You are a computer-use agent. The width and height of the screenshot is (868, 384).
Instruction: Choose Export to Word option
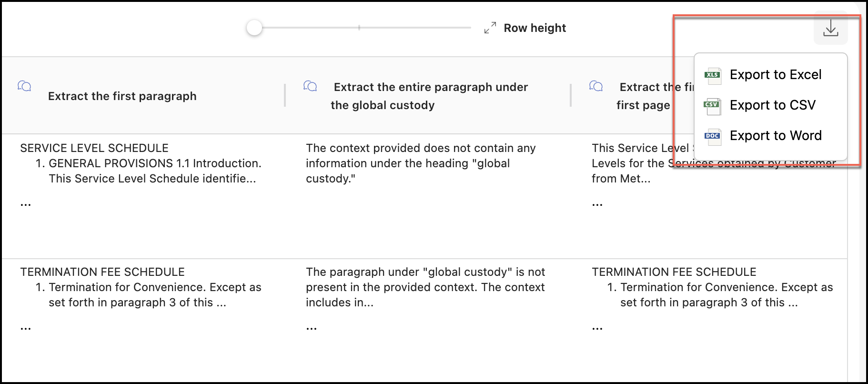click(x=775, y=136)
